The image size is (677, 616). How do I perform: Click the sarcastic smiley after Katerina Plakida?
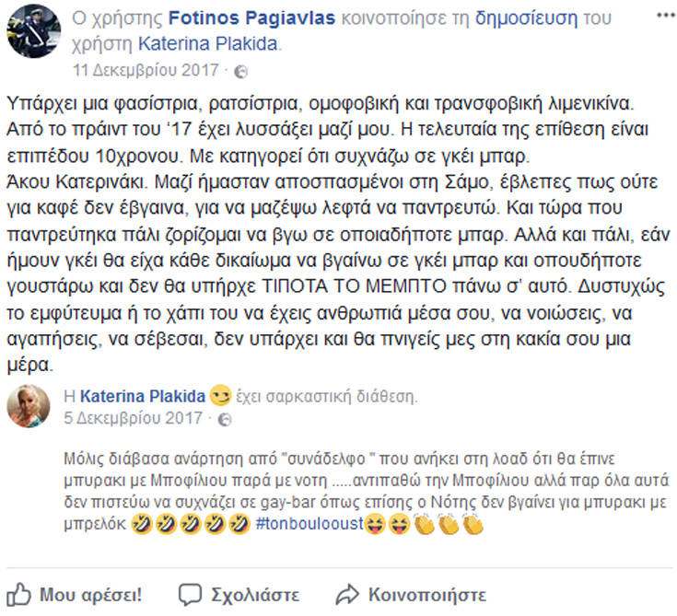pos(220,397)
